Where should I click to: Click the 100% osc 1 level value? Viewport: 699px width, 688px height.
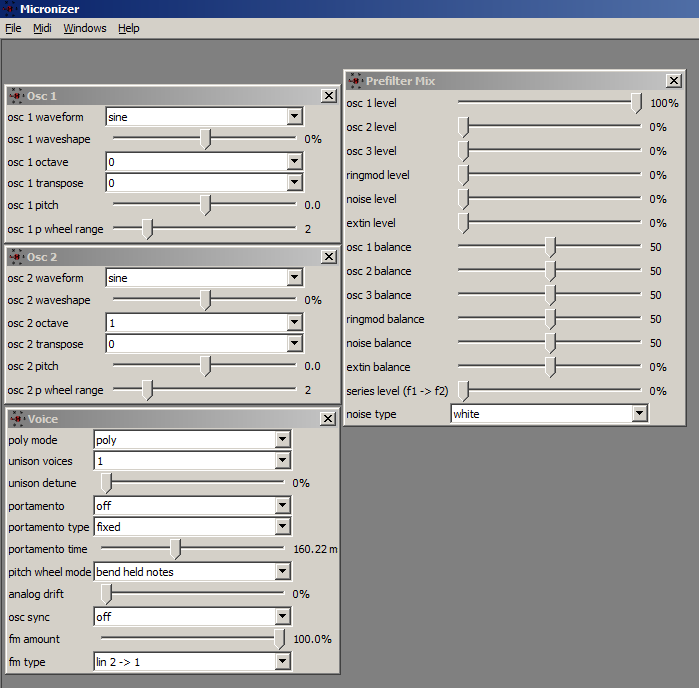pos(664,103)
